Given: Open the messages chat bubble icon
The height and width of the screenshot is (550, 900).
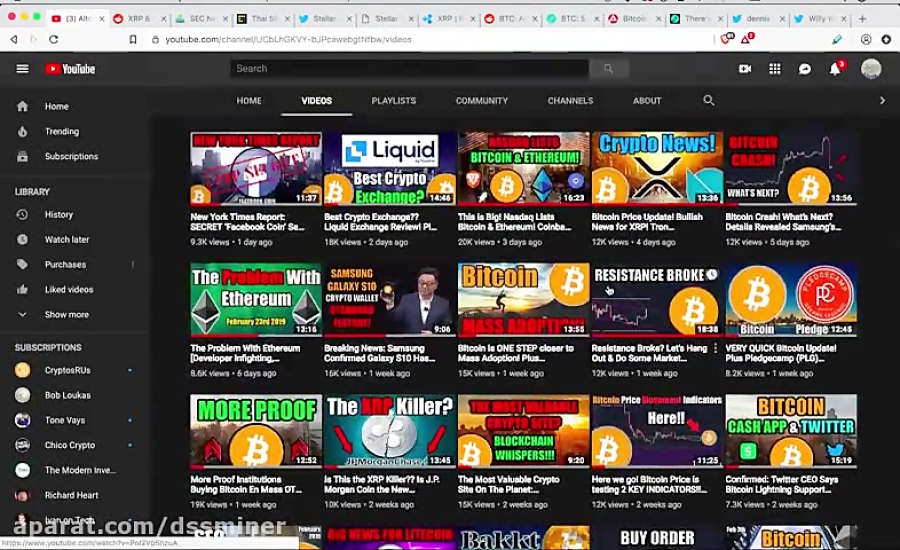Looking at the screenshot, I should coord(805,69).
